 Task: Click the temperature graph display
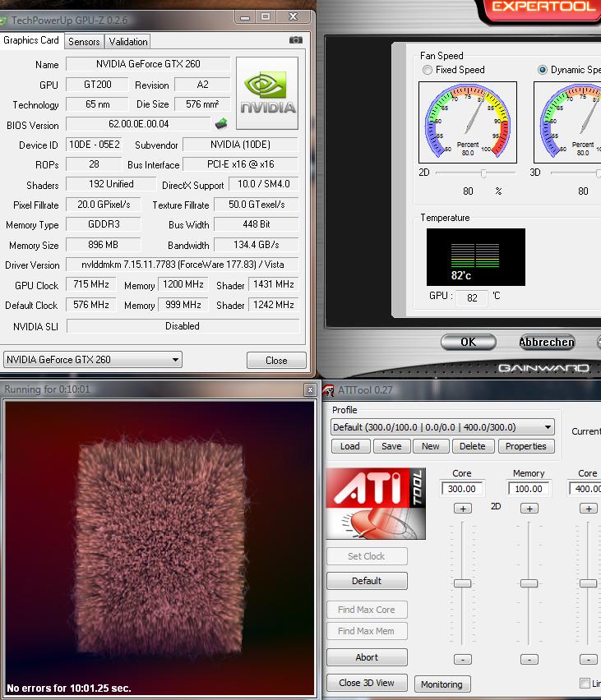(476, 257)
